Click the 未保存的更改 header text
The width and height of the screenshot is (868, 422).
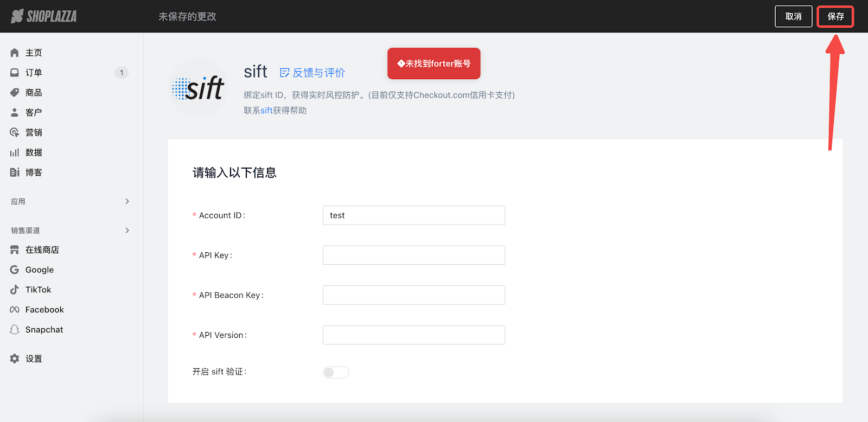pyautogui.click(x=187, y=17)
